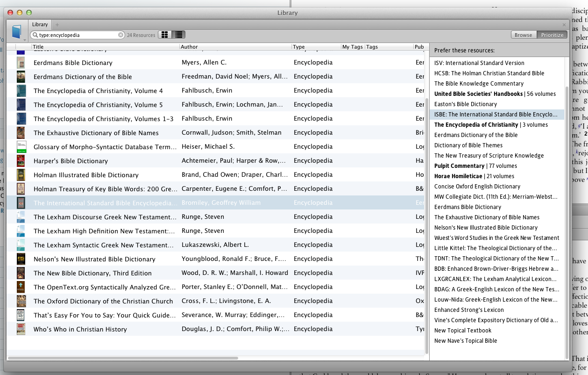
Task: Click Glossary of Morpho-Syntactic Database cover icon
Action: (x=21, y=147)
